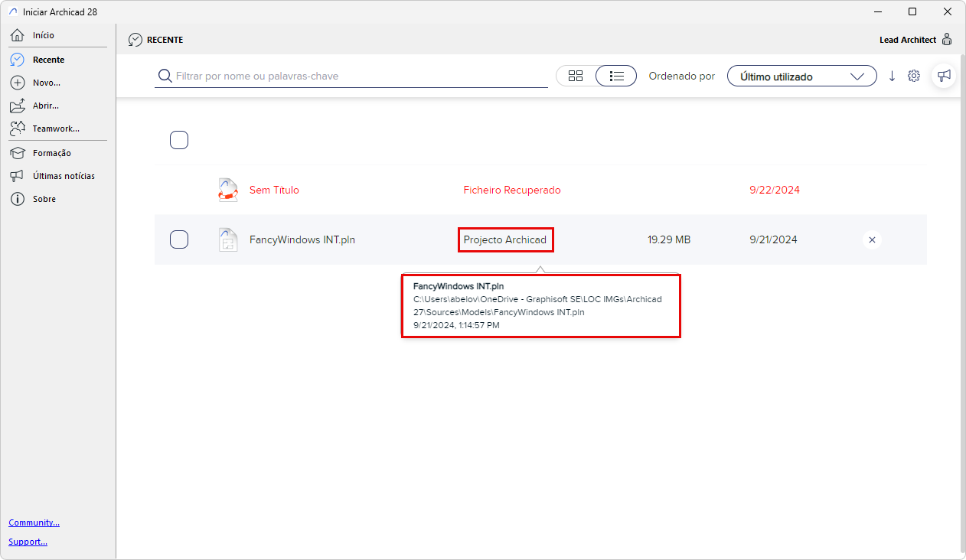Minimize the Iniciar Archicad 28 window
The height and width of the screenshot is (560, 966).
point(877,11)
